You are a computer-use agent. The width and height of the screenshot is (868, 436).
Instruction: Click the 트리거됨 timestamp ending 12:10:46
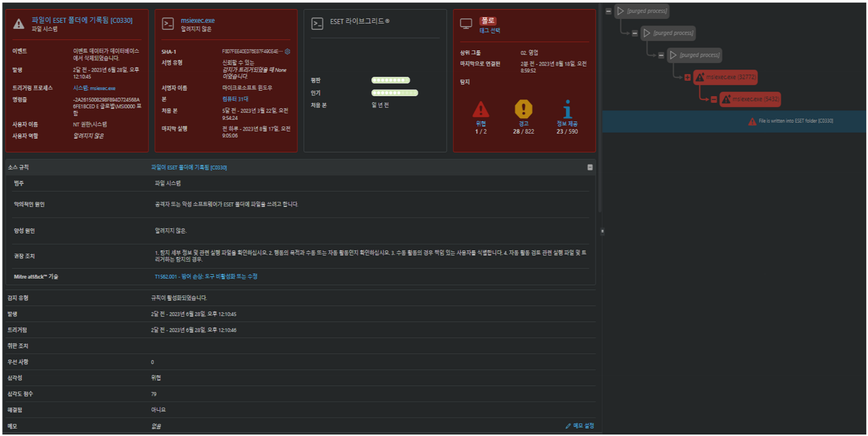pyautogui.click(x=194, y=330)
